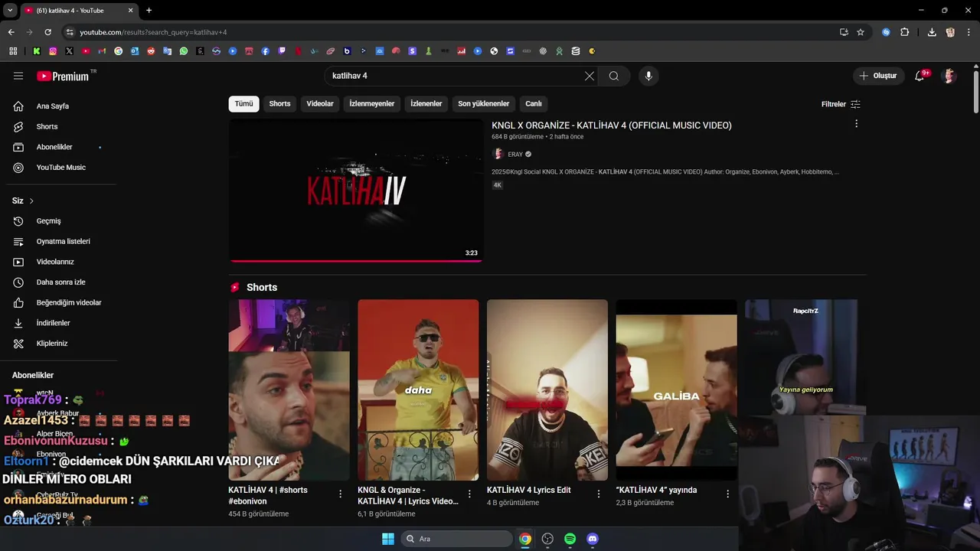This screenshot has height=551, width=980.
Task: Select the Videolar filter chip
Action: 320,104
